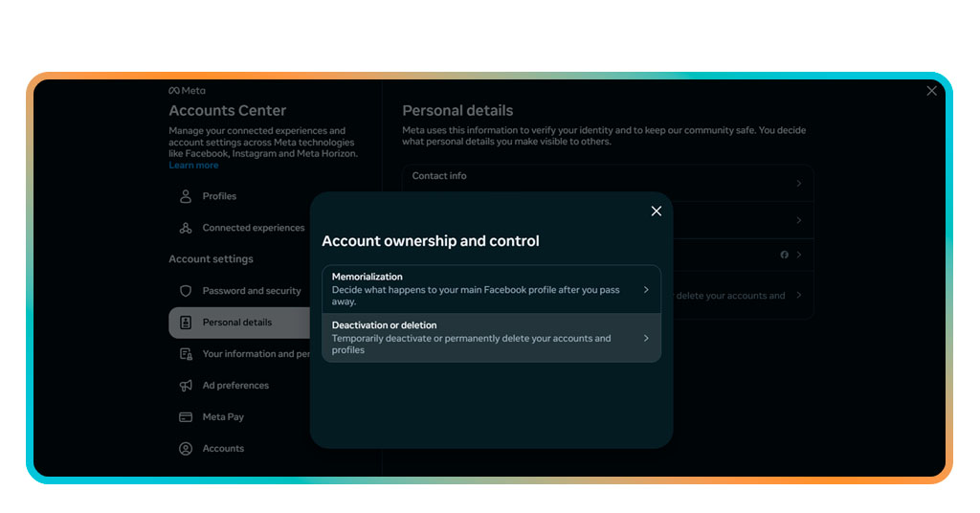This screenshot has width=980, height=513.
Task: Expand the Deactivation or deletion chevron
Action: 646,338
